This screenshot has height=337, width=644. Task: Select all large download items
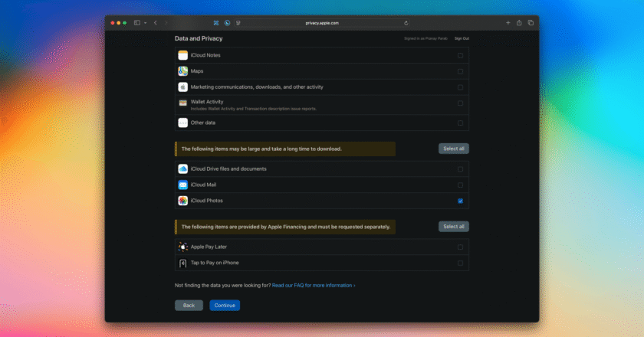pos(453,149)
